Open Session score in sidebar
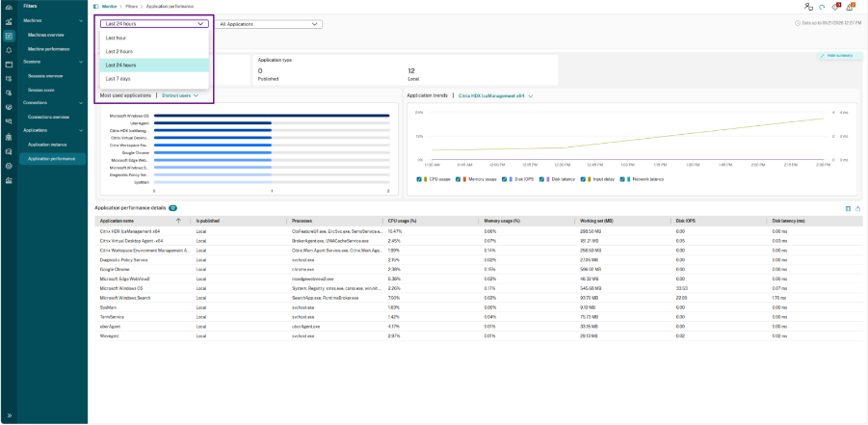 pos(41,90)
